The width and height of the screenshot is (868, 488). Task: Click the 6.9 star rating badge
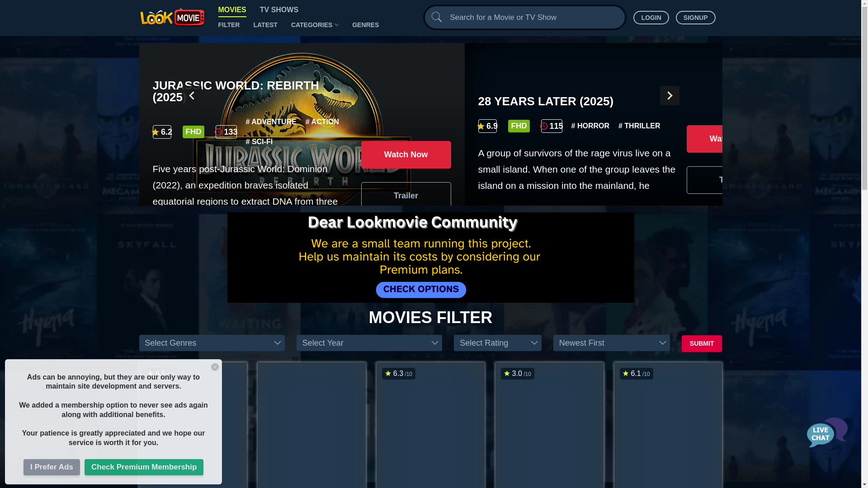(487, 126)
